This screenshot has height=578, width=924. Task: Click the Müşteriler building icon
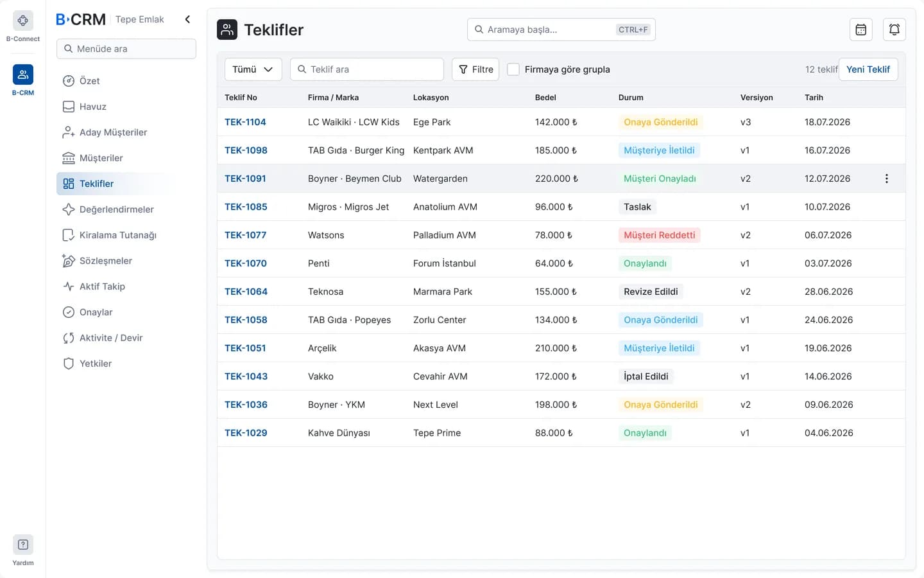pos(69,158)
